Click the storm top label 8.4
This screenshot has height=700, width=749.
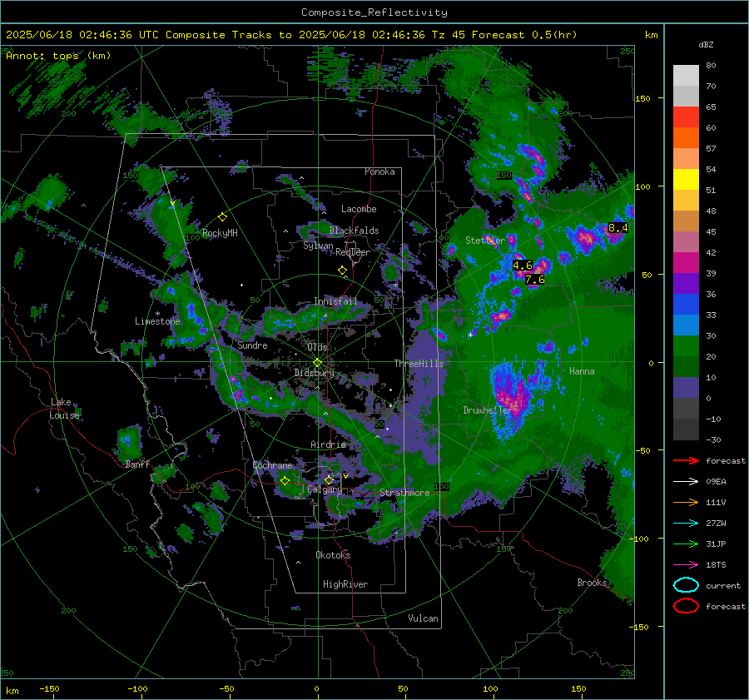pos(618,228)
